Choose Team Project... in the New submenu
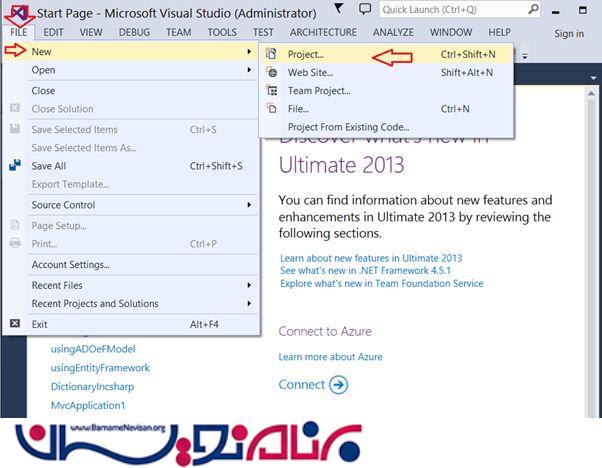This screenshot has height=468, width=602. click(x=387, y=91)
